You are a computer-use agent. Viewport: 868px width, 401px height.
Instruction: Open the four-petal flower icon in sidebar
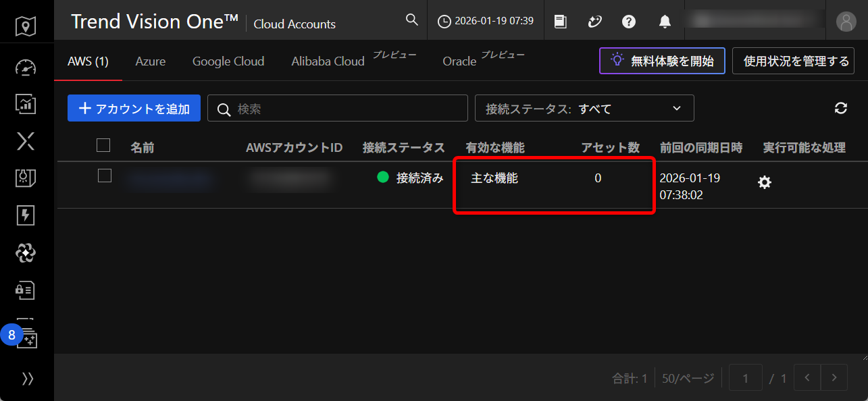(26, 253)
